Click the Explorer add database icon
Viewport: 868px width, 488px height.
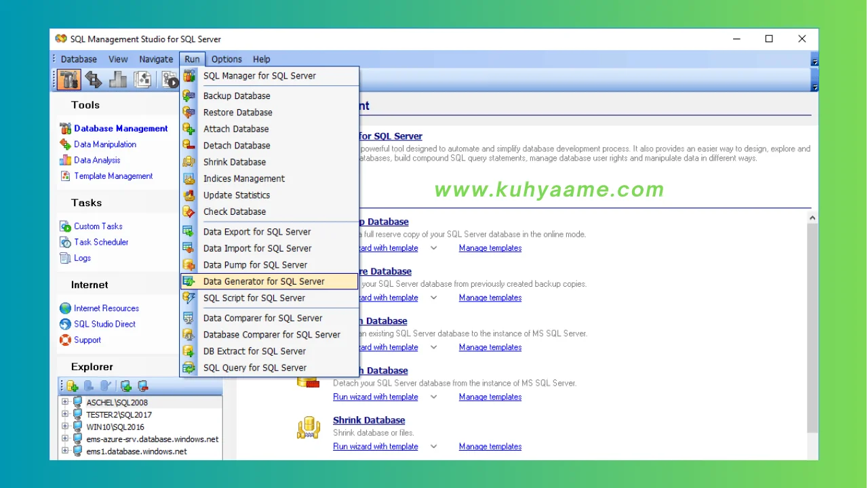[73, 386]
